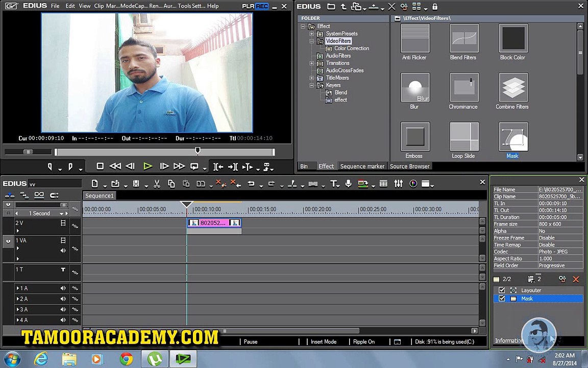Collapse the Keyers folder

(x=312, y=85)
